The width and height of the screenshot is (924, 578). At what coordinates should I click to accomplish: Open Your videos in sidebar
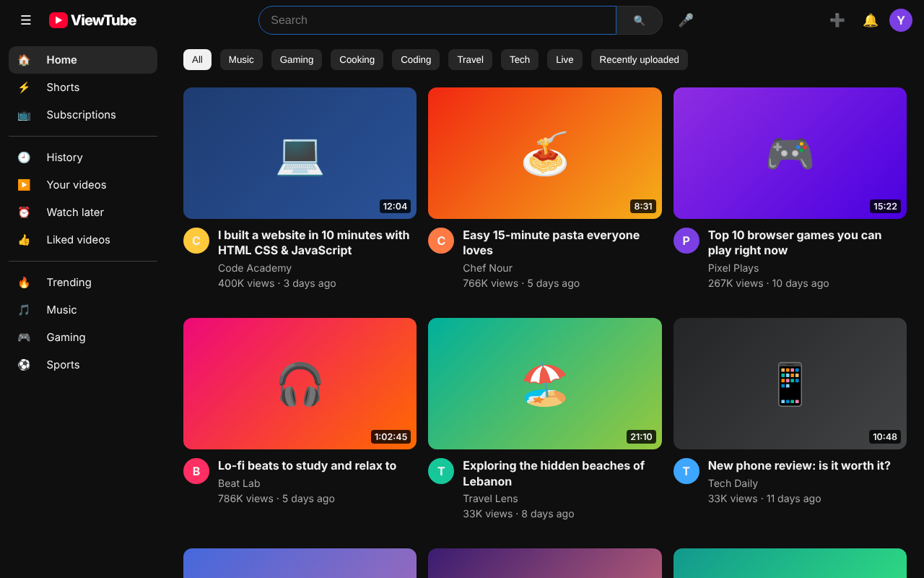[83, 185]
